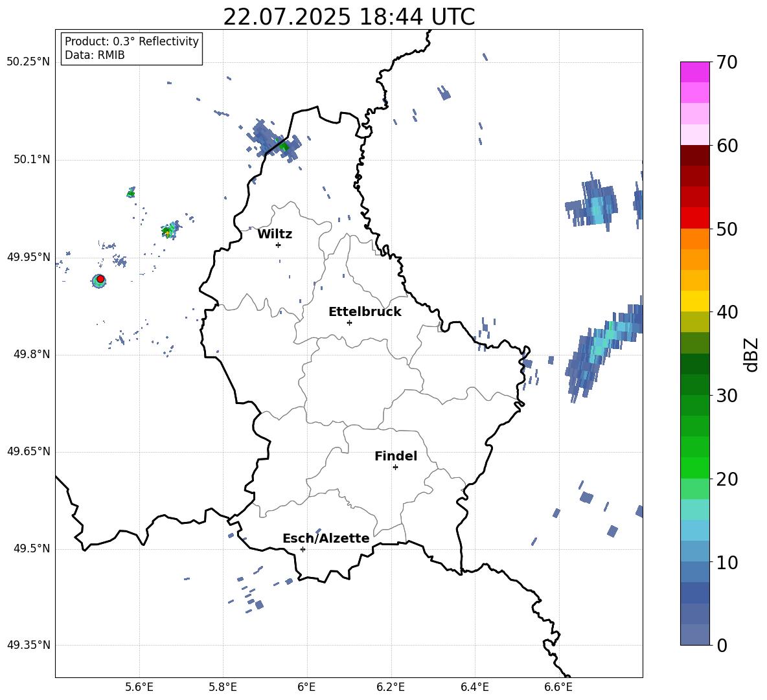Viewport: 767px width, 700px height.
Task: Click the 6°E longitude label
Action: pos(306,687)
